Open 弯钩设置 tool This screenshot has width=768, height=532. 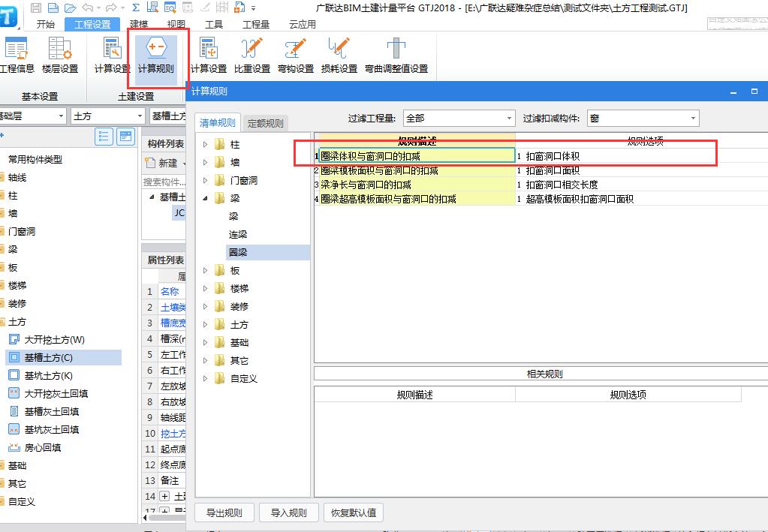pos(295,55)
